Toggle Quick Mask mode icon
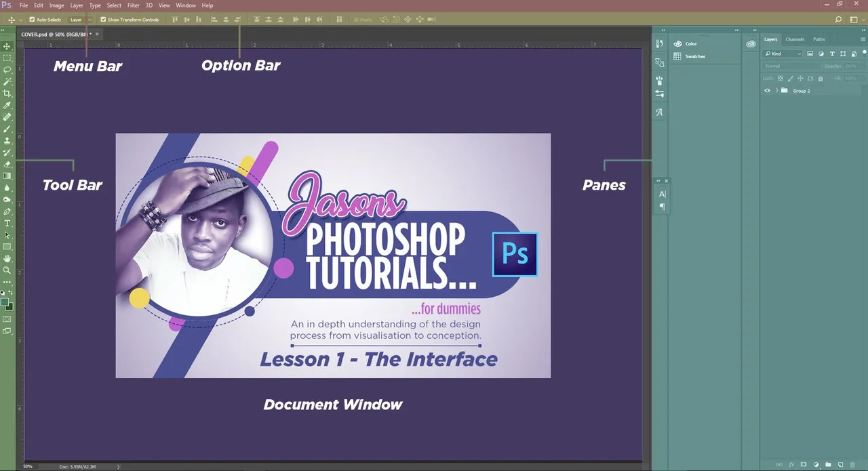Image resolution: width=868 pixels, height=471 pixels. coord(7,319)
